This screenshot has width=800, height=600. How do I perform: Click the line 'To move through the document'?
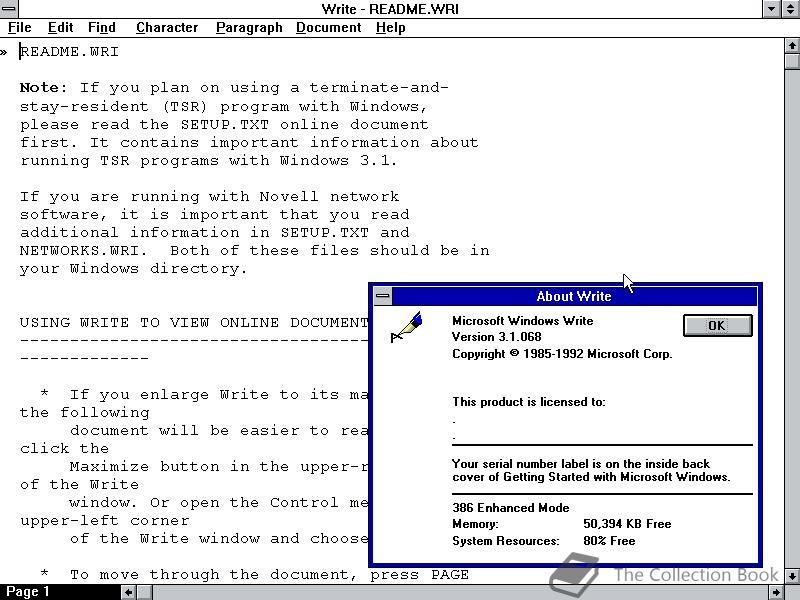tap(254, 575)
